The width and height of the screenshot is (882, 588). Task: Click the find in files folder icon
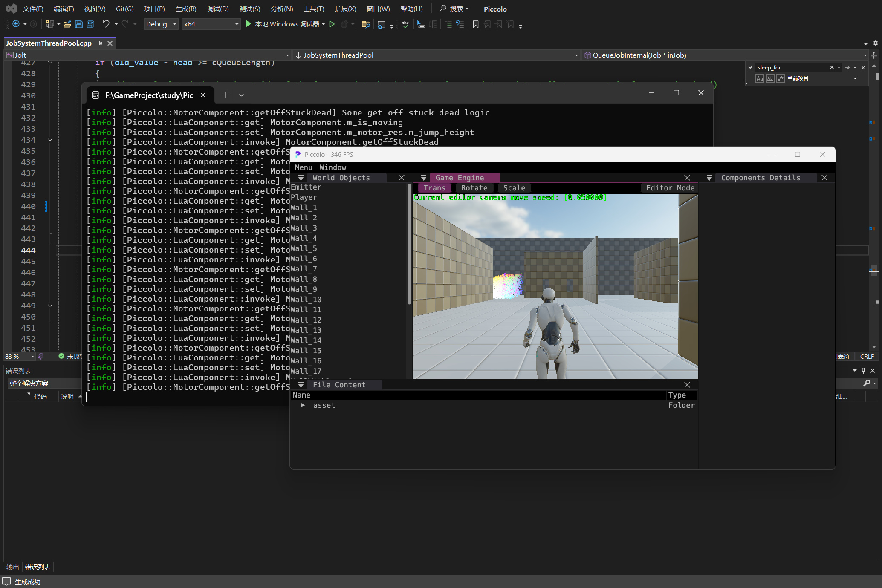(365, 24)
